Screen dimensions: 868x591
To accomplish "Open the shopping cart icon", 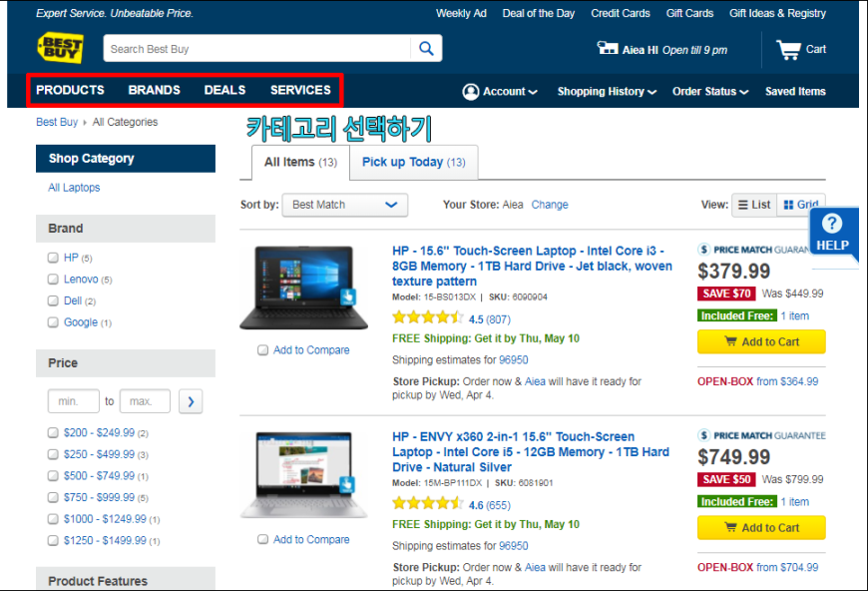I will (788, 50).
